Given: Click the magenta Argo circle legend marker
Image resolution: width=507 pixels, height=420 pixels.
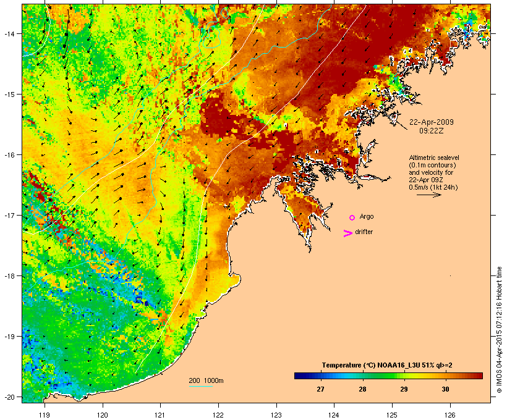Looking at the screenshot, I should click(352, 218).
